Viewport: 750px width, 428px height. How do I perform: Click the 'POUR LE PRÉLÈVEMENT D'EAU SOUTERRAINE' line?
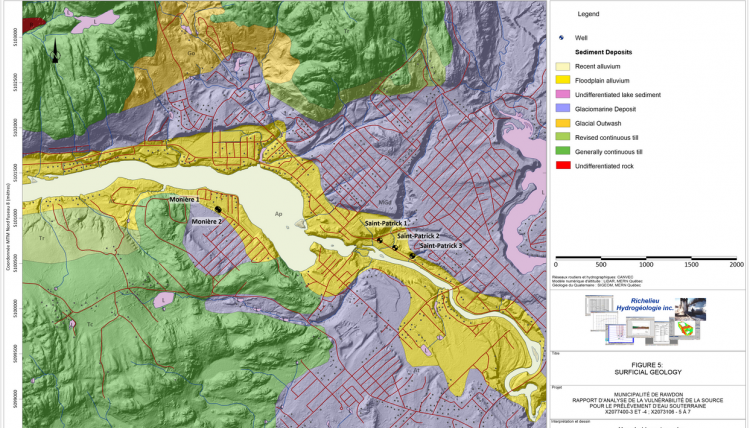tap(648, 406)
